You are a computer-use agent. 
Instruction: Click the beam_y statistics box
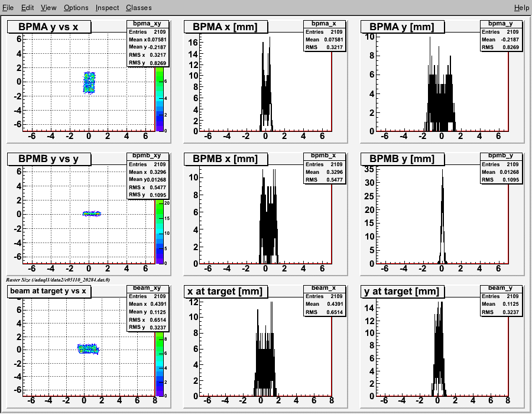coord(501,300)
